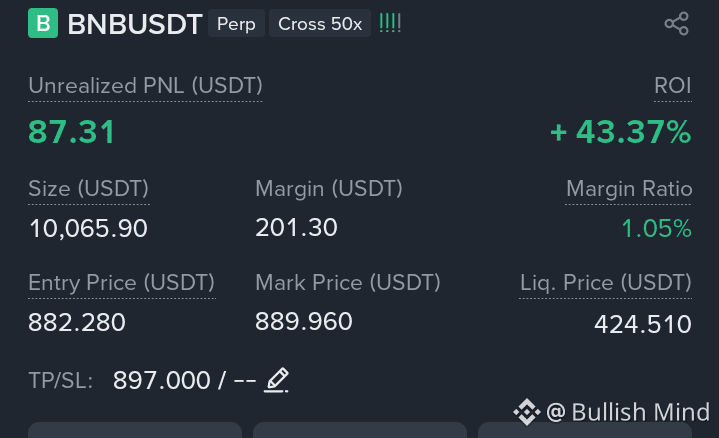Click the ROI label
The image size is (719, 438).
[673, 86]
